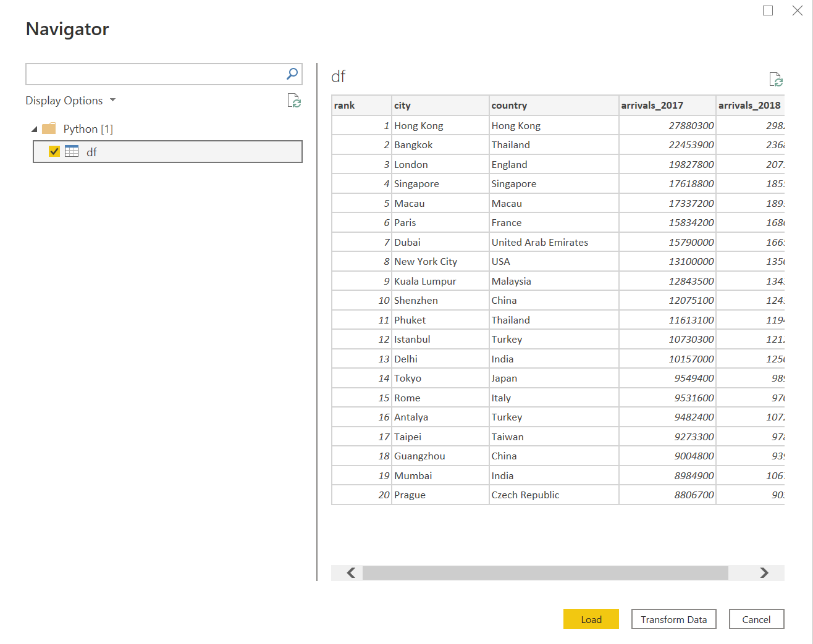Click the df preview title
The height and width of the screenshot is (644, 813).
click(x=339, y=77)
